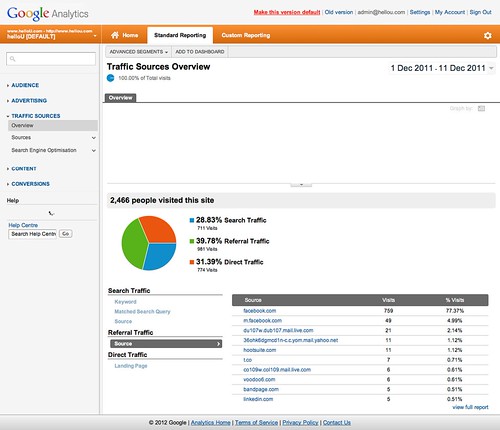Click the blue segment circle icon beside Total visits

110,78
